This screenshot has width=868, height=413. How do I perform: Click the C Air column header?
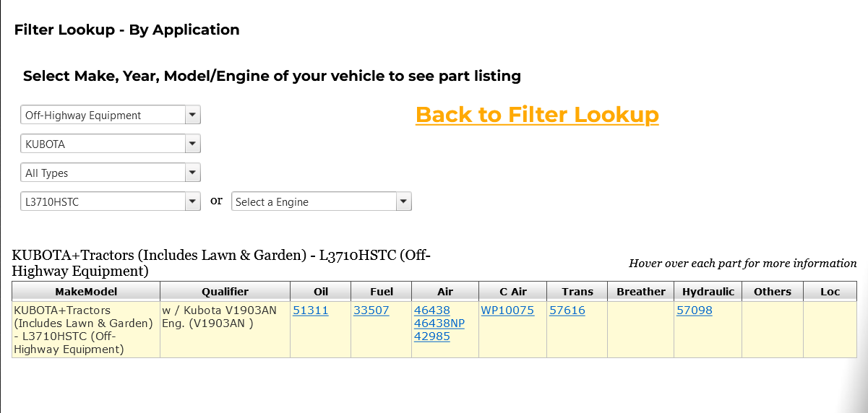[513, 292]
